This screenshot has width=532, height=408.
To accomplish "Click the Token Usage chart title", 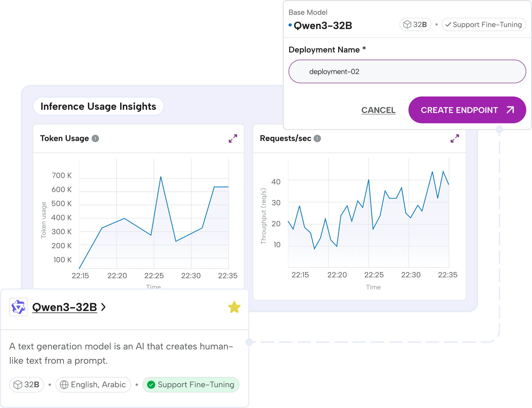I will click(x=65, y=138).
